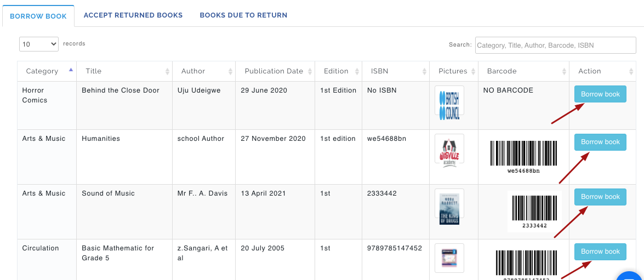Screen dimensions: 644x280
Task: Select author z.Sangari, A et al
Action: pos(202,253)
